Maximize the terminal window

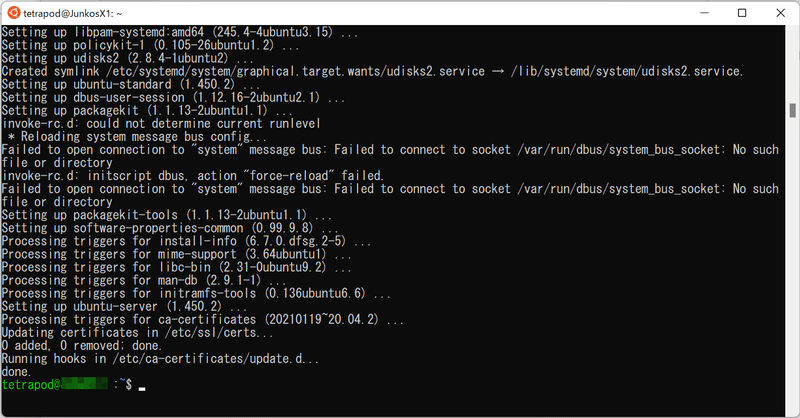741,13
